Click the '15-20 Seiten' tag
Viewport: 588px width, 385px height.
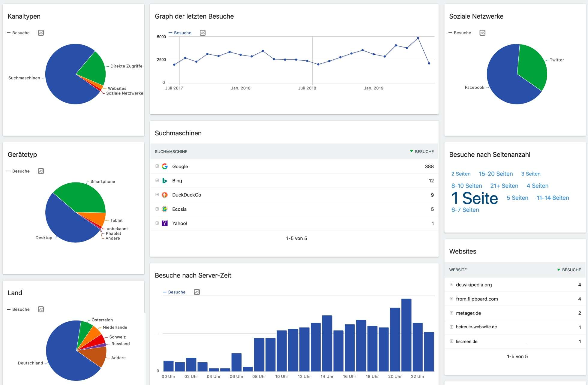(x=496, y=174)
